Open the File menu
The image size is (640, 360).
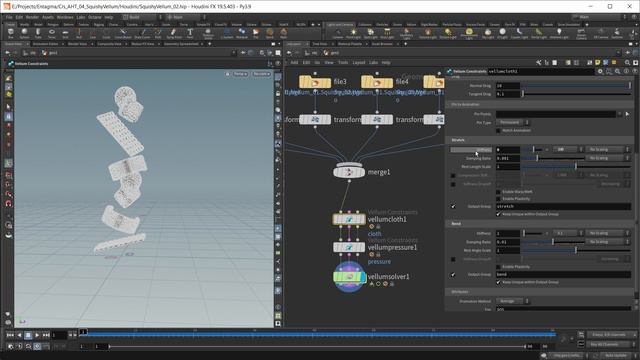pyautogui.click(x=9, y=17)
